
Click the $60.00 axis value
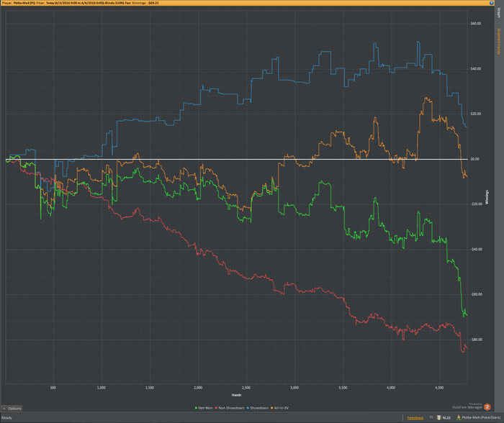[x=476, y=24]
